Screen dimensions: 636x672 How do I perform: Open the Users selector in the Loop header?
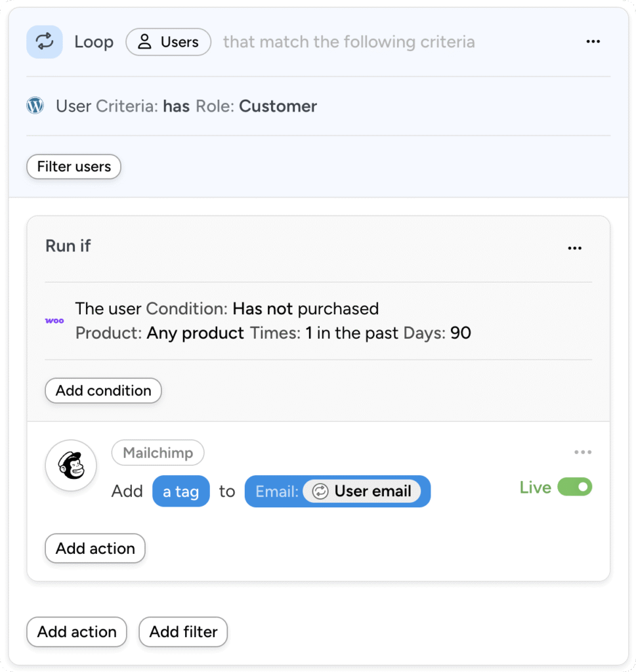point(168,41)
